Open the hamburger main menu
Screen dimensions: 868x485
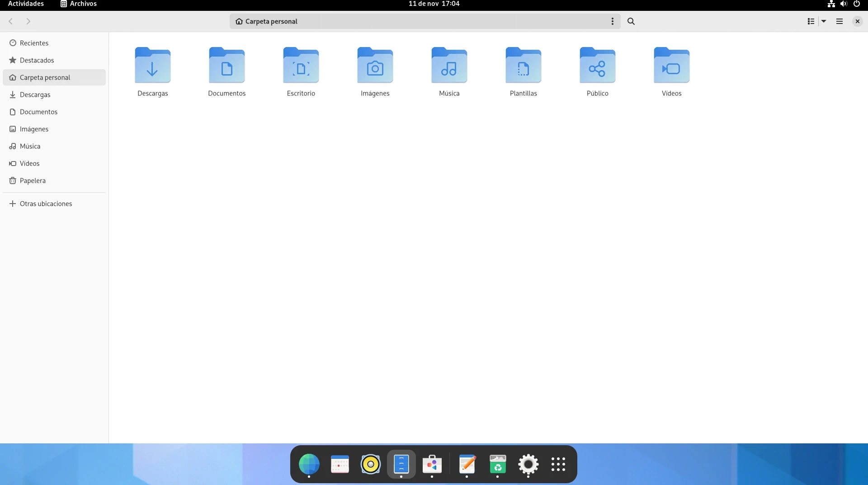[x=840, y=21]
